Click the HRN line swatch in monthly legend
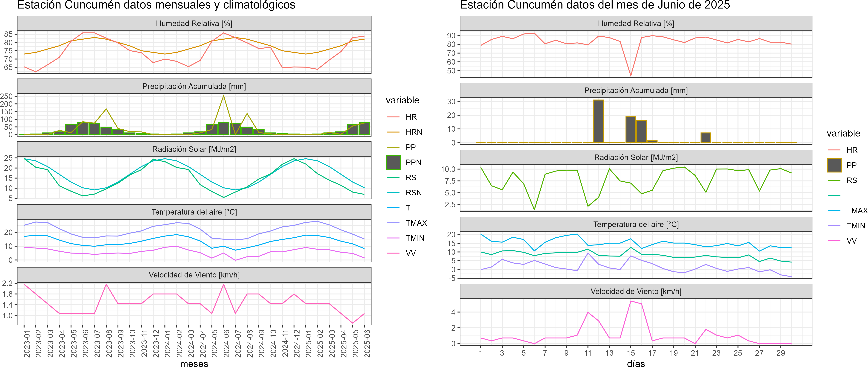868x367 pixels. coord(393,132)
